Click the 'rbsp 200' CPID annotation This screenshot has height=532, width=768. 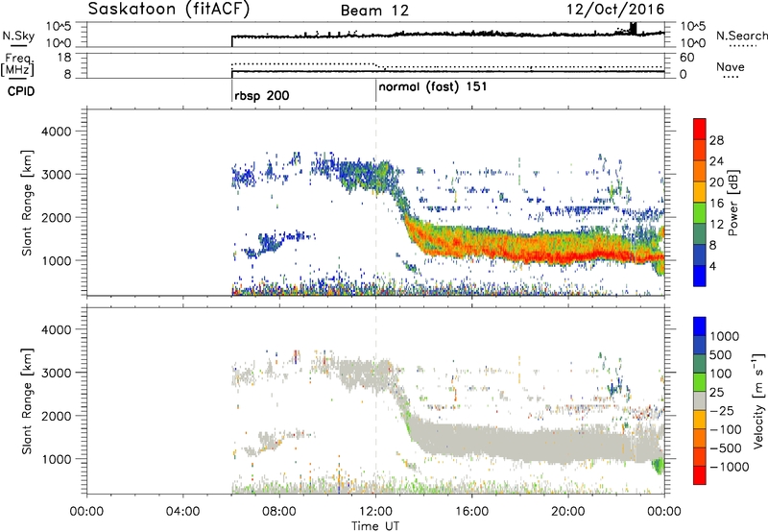[261, 95]
